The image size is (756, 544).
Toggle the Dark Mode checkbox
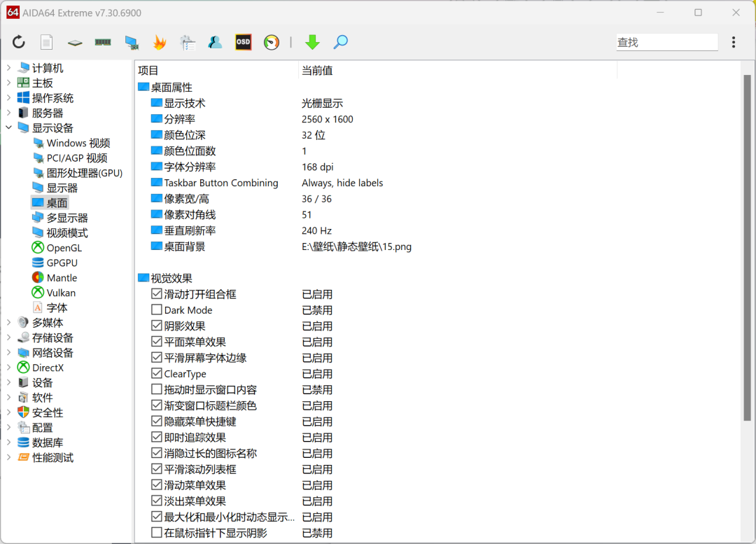[x=156, y=309]
